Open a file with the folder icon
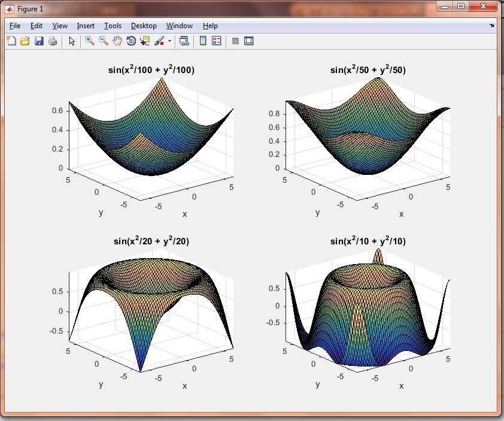The height and width of the screenshot is (421, 504). click(x=25, y=41)
